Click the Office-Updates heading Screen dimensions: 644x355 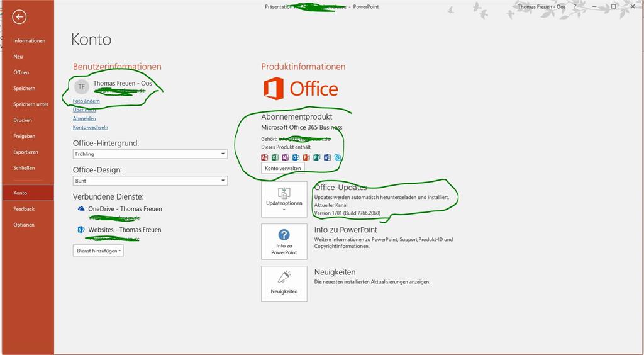340,188
